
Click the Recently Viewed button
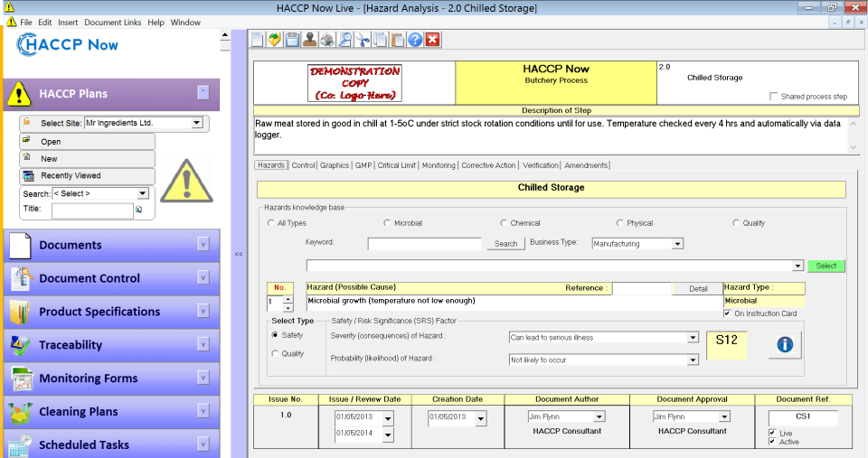click(87, 176)
